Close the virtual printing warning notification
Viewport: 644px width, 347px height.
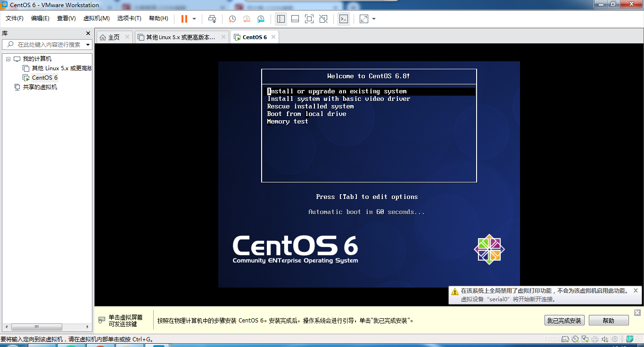pos(636,290)
